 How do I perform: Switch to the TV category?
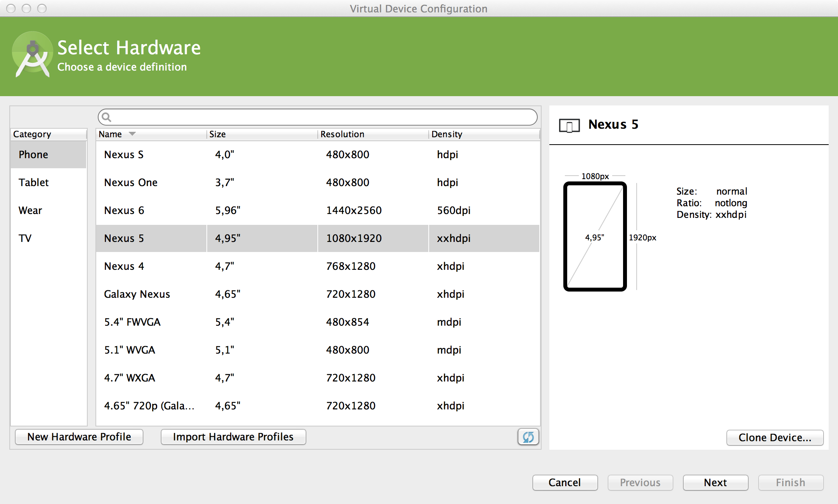[x=25, y=238]
